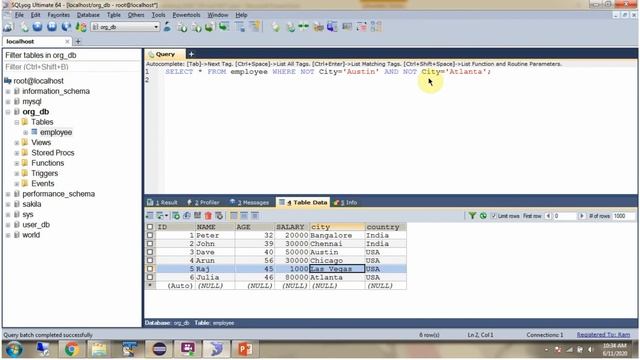640x360 pixels.
Task: Check the checkbox for the Dave row
Action: (x=150, y=252)
